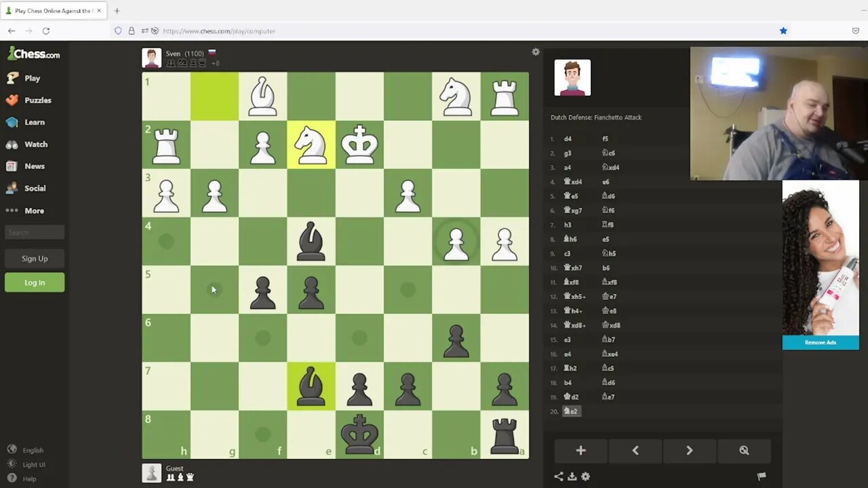868x488 pixels.
Task: Click the green Log In button
Action: click(x=35, y=283)
